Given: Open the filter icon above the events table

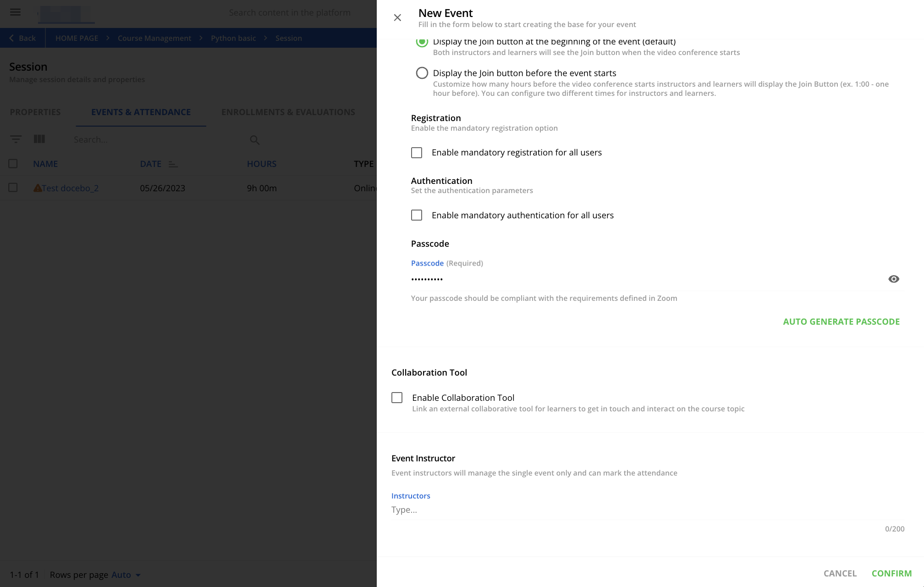Looking at the screenshot, I should [x=16, y=139].
